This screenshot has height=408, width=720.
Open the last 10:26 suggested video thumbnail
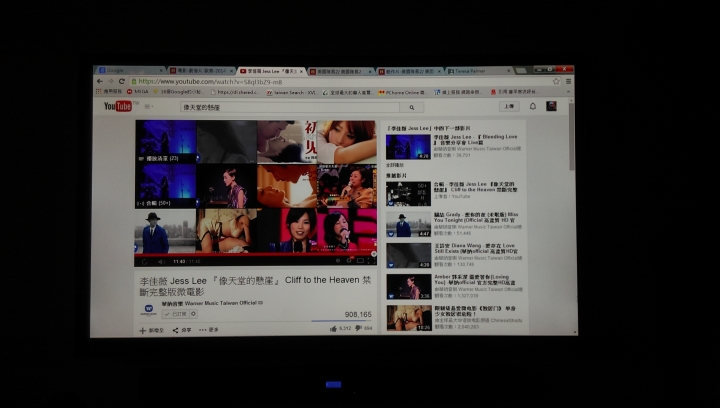tap(409, 318)
